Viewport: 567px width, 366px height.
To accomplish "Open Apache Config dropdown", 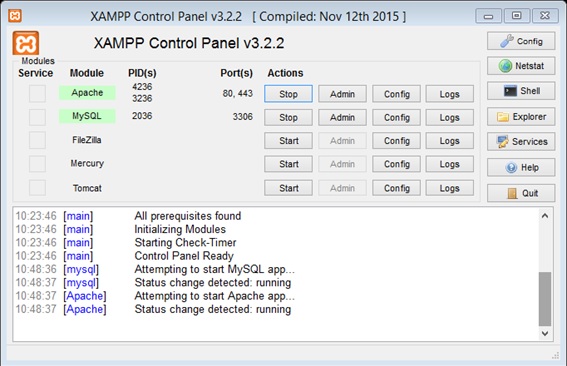I will (396, 94).
